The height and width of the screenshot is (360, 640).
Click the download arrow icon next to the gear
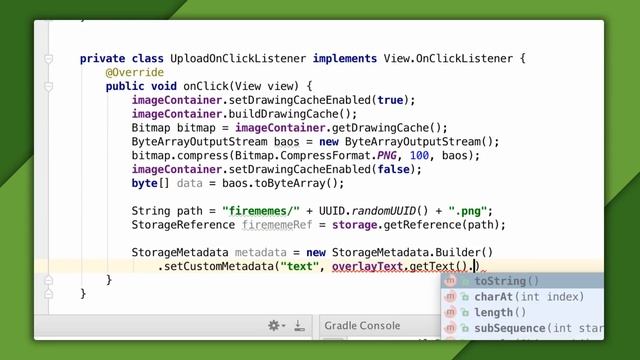299,325
